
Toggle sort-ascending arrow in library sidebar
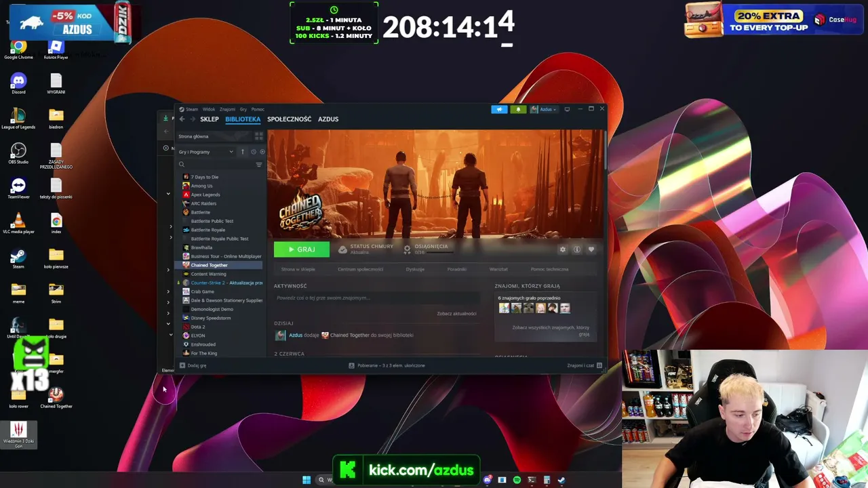(242, 152)
